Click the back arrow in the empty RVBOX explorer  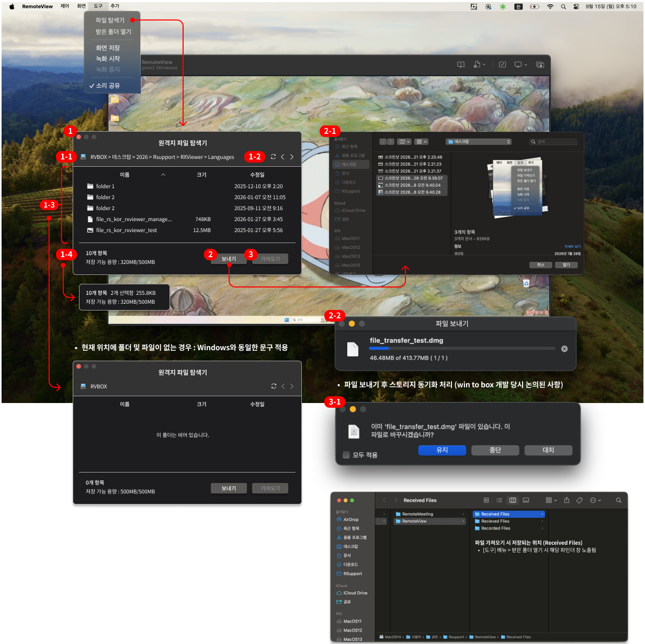283,386
